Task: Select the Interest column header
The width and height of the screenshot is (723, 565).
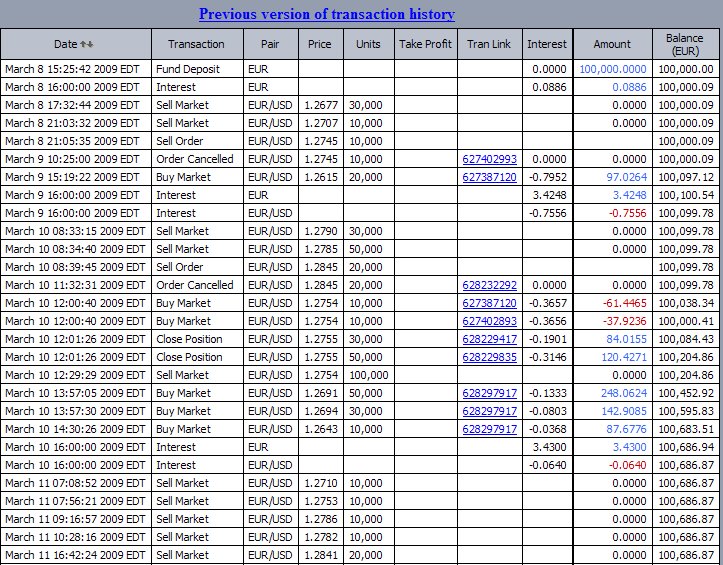Action: (x=547, y=44)
